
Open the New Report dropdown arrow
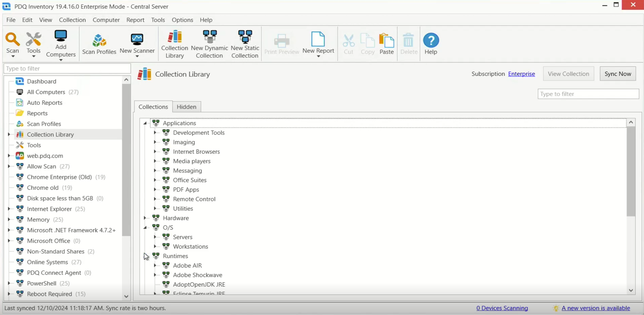click(x=318, y=56)
